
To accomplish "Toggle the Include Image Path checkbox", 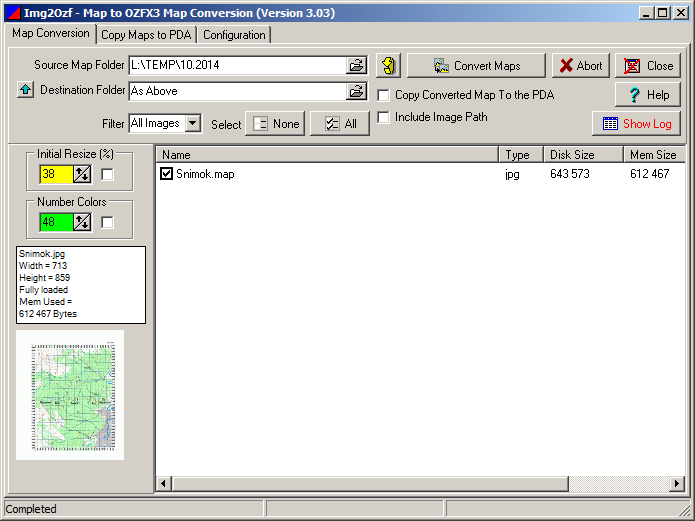I will 384,118.
